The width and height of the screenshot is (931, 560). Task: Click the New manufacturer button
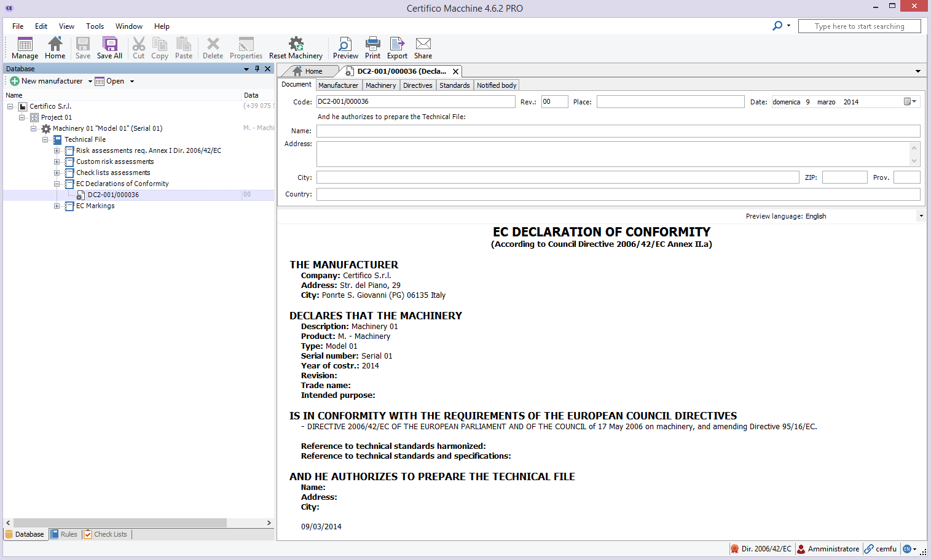47,81
